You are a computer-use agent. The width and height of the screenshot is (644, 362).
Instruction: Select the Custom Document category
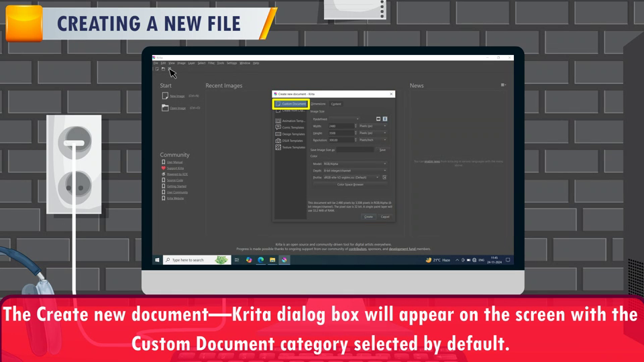pyautogui.click(x=290, y=104)
